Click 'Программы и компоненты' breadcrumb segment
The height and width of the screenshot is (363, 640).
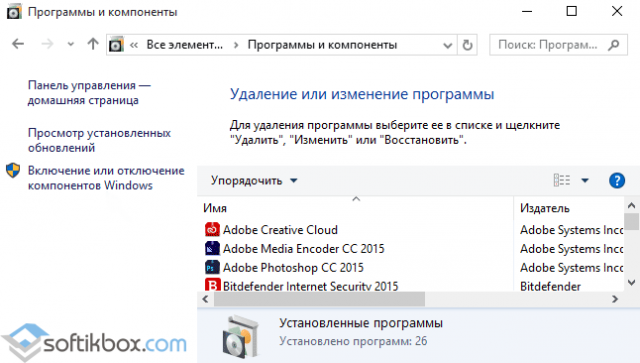click(322, 45)
